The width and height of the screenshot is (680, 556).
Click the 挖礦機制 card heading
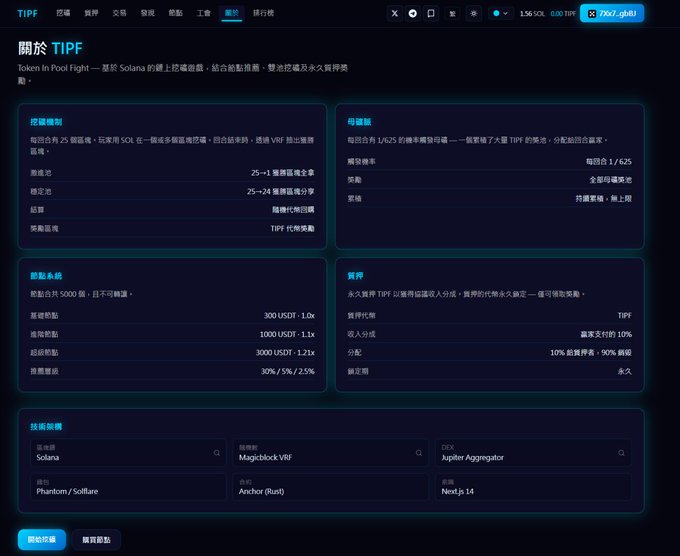tap(46, 122)
